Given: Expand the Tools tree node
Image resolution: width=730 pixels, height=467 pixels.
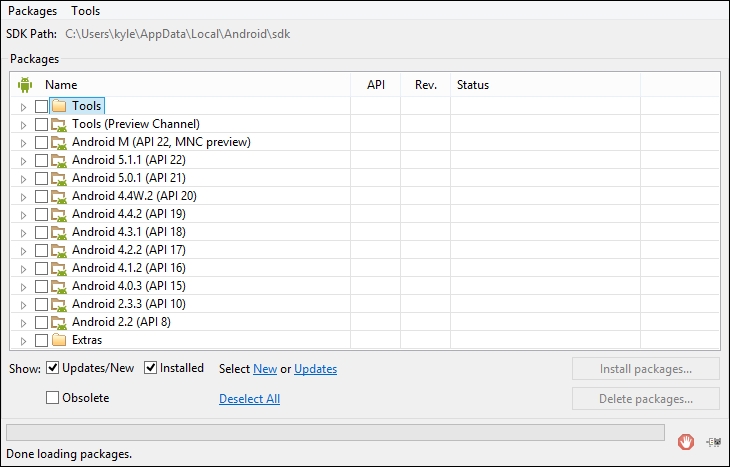Looking at the screenshot, I should 23,107.
